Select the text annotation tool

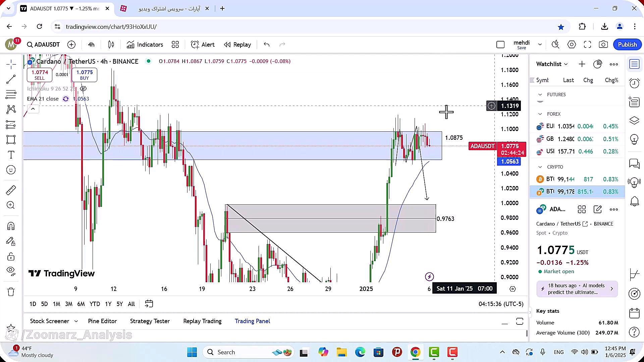(x=11, y=155)
